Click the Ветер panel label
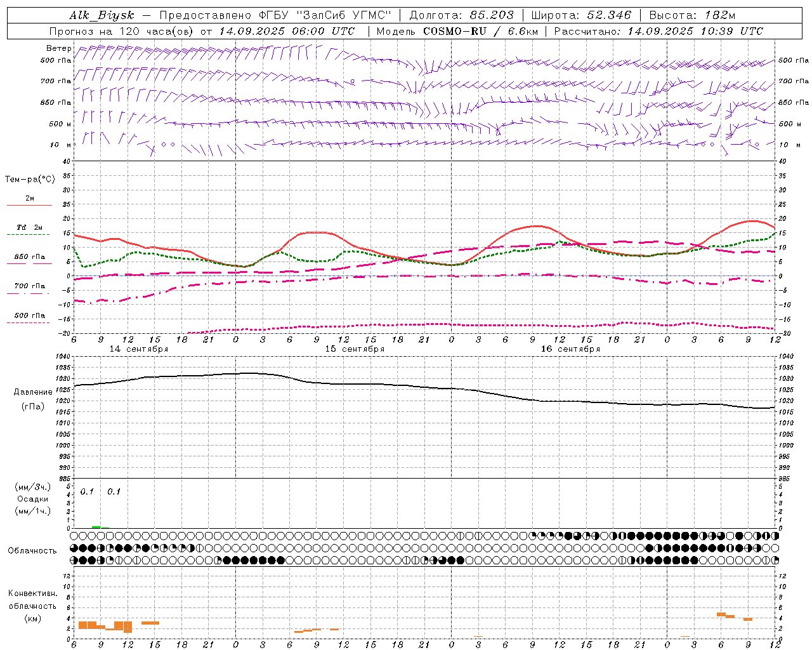Image resolution: width=812 pixels, height=650 pixels. (58, 48)
